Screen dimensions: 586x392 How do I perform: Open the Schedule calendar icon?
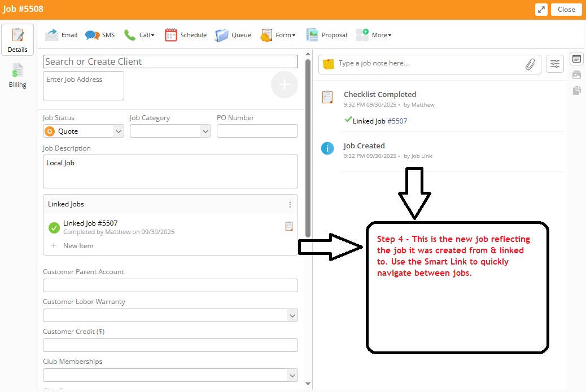point(170,34)
